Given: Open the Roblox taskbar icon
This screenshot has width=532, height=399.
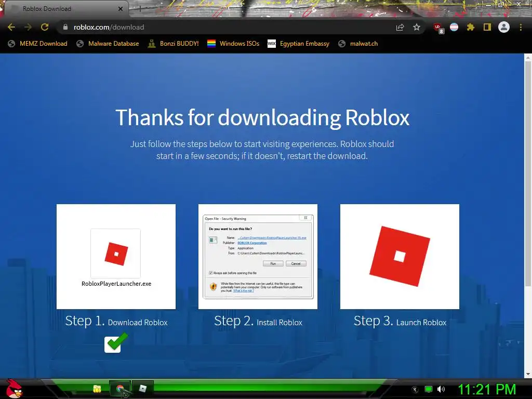Looking at the screenshot, I should click(143, 389).
